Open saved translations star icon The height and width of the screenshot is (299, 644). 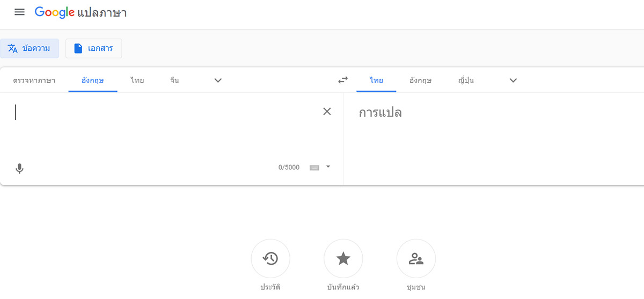[343, 259]
